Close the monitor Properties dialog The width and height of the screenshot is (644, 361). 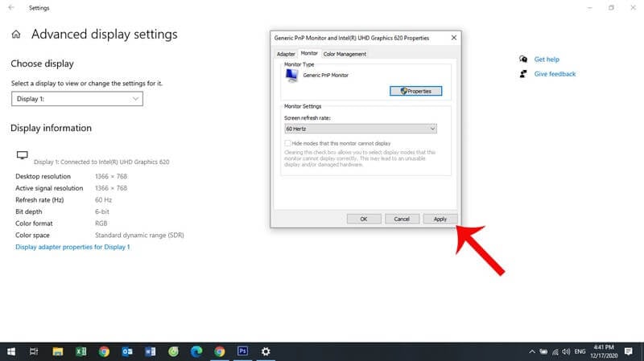(454, 37)
